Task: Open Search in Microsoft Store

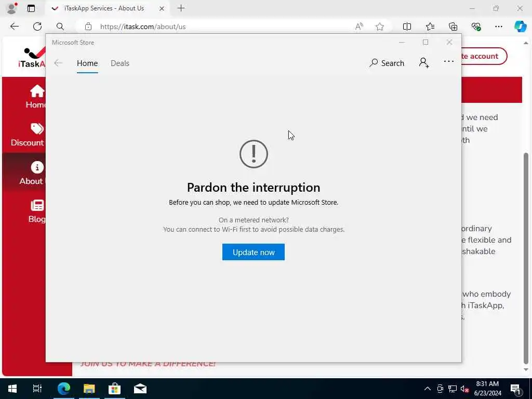Action: point(387,63)
